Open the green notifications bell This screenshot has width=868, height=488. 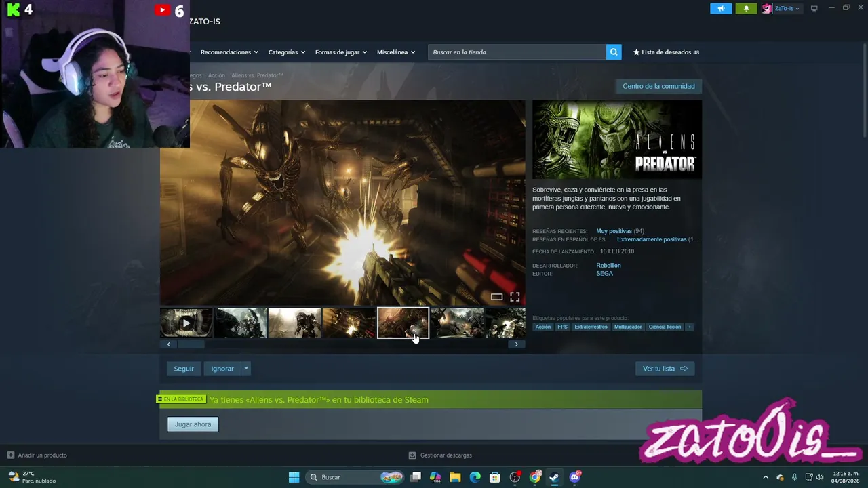pos(746,9)
